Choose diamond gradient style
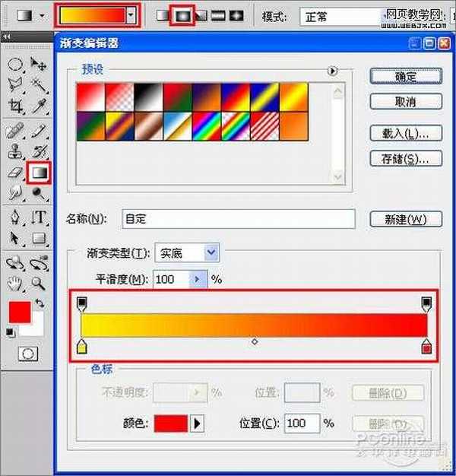Viewport: 456px width, 476px height. [236, 15]
